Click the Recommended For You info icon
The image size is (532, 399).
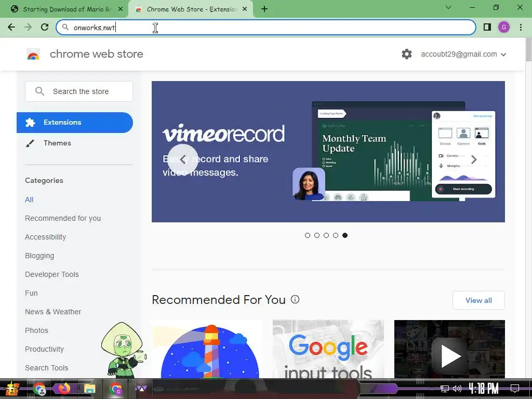(295, 299)
